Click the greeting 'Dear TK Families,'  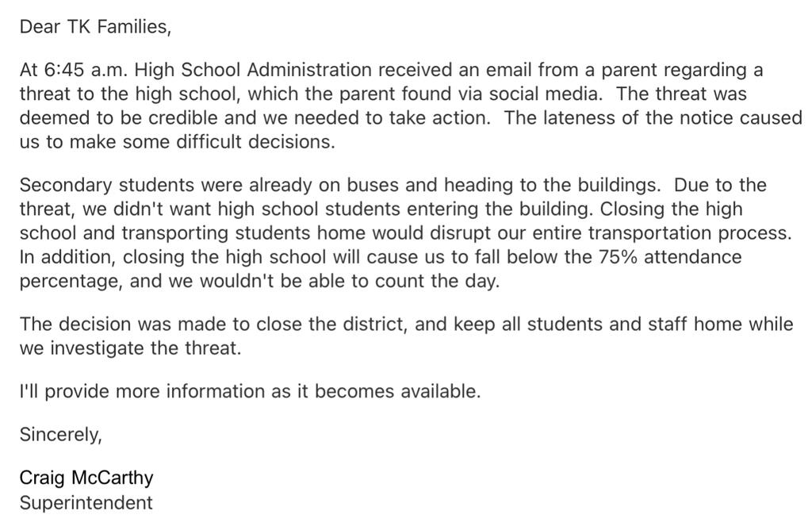click(x=95, y=26)
